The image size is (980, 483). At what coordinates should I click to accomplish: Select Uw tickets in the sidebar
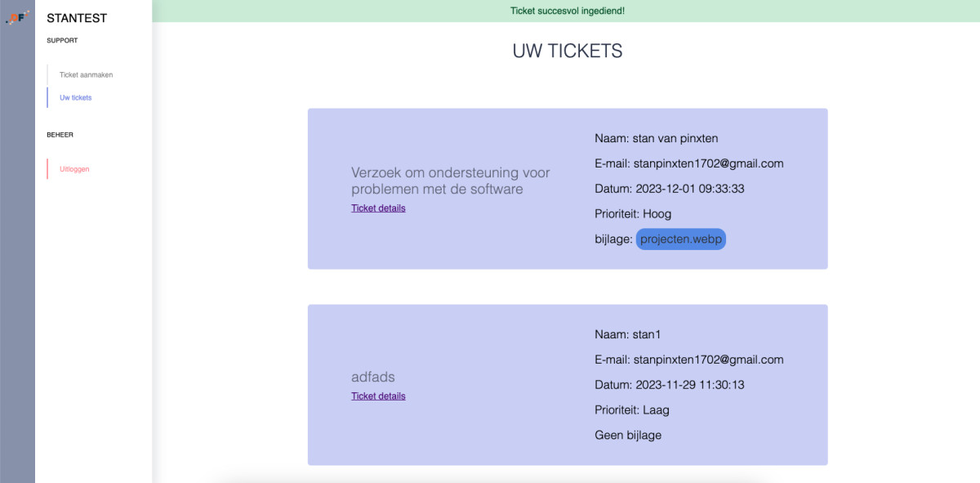pyautogui.click(x=75, y=97)
